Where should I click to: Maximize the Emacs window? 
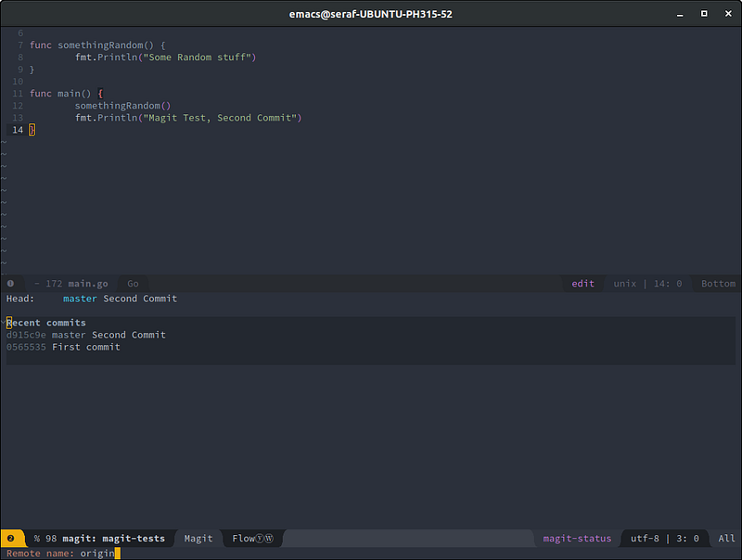[704, 14]
